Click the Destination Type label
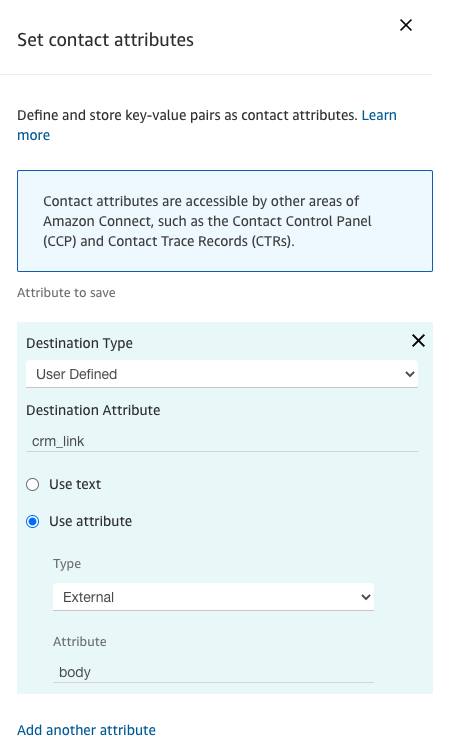 pyautogui.click(x=79, y=344)
